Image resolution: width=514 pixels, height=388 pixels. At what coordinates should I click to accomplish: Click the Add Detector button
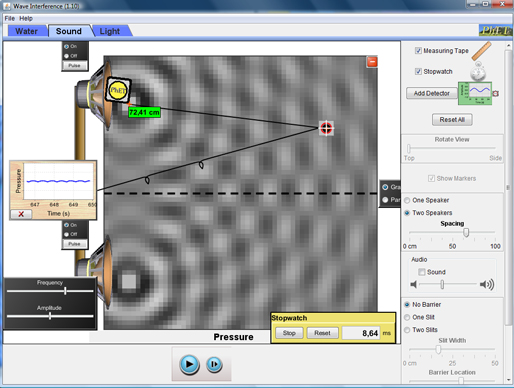[432, 93]
